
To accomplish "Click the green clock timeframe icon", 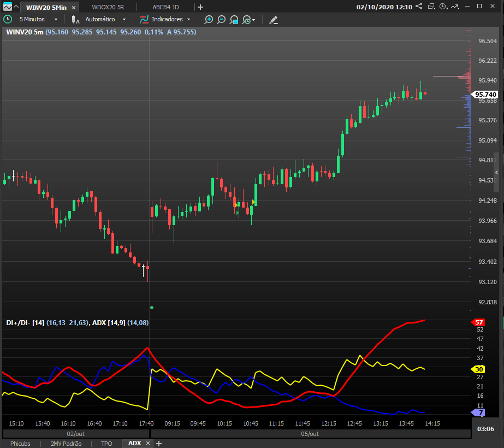I will tap(8, 19).
